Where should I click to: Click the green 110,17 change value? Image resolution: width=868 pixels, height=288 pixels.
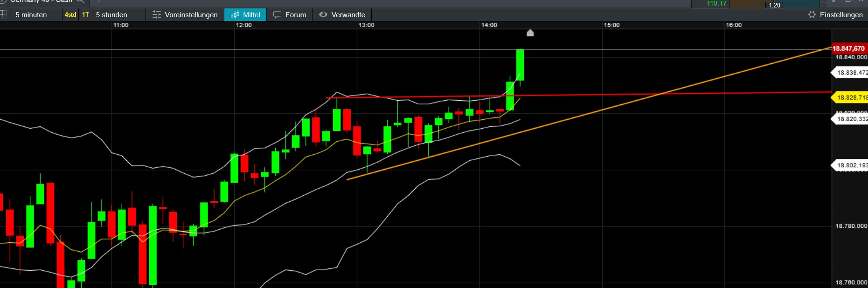click(x=716, y=4)
